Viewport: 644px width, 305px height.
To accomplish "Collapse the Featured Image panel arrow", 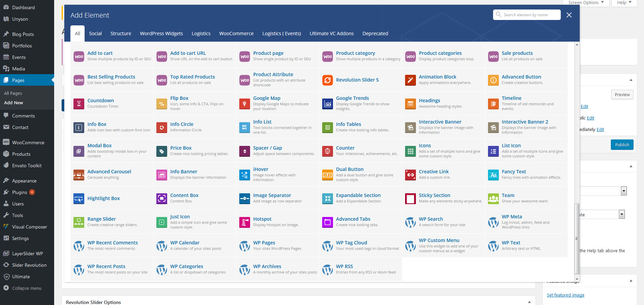I will tap(631, 281).
